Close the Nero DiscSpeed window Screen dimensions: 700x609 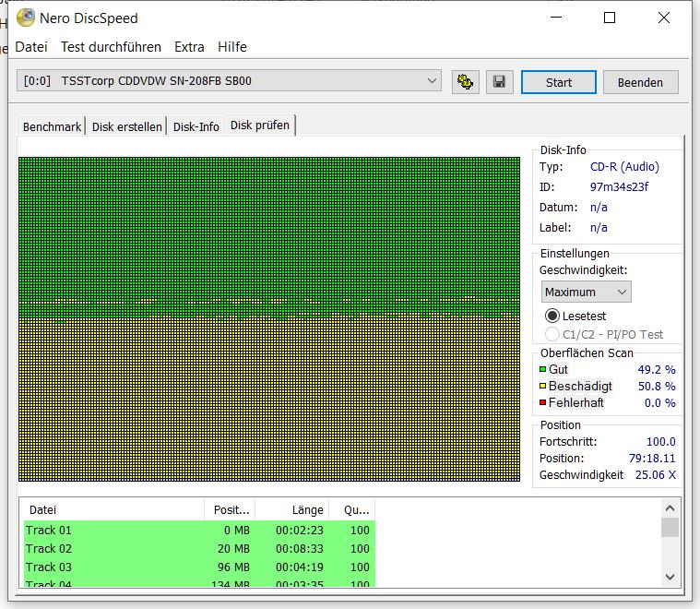[x=664, y=18]
